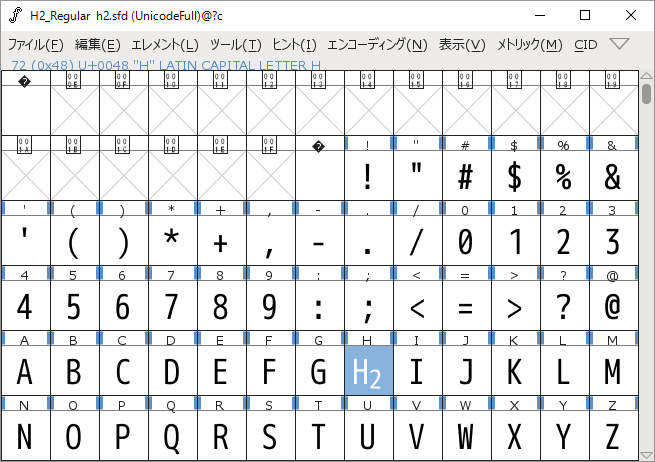Select the digit 9 glyph cell
The image size is (655, 462).
click(271, 305)
